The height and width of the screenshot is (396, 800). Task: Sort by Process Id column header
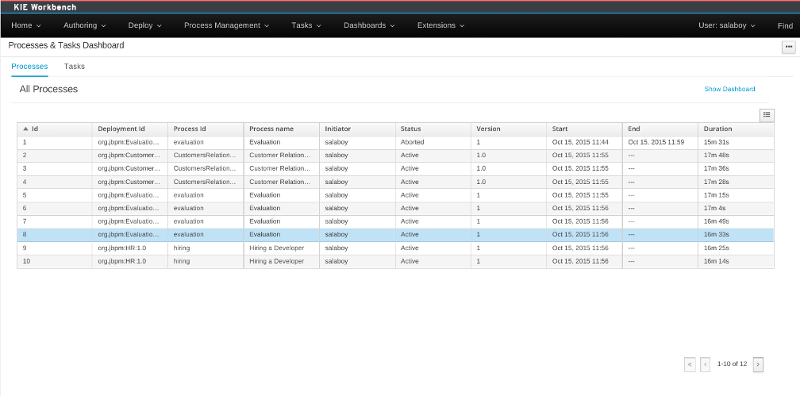point(190,129)
